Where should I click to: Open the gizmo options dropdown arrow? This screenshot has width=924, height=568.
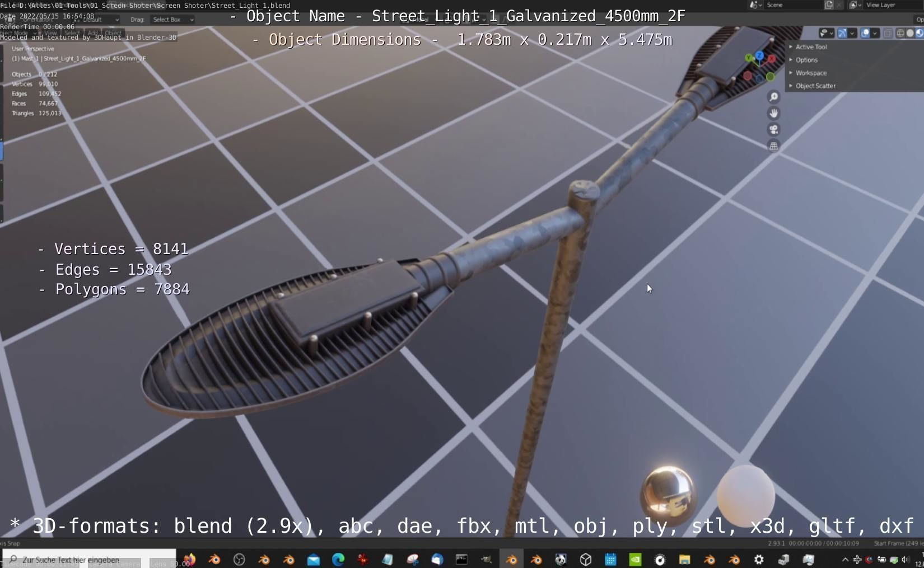point(852,33)
